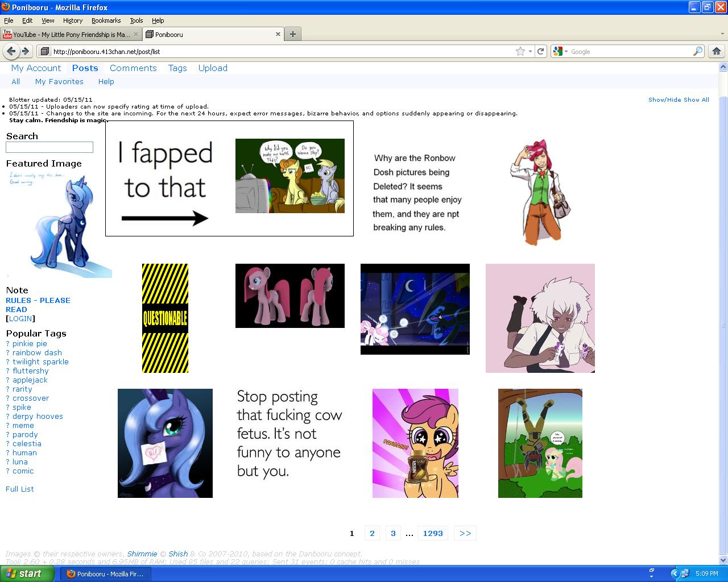
Task: Open the site Help sub-navigation link
Action: click(x=106, y=82)
